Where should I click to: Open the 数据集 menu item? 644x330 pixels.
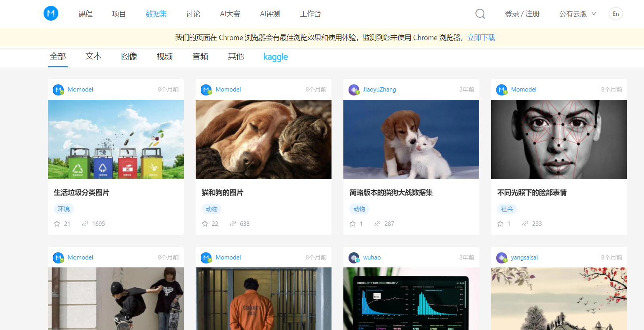click(156, 14)
